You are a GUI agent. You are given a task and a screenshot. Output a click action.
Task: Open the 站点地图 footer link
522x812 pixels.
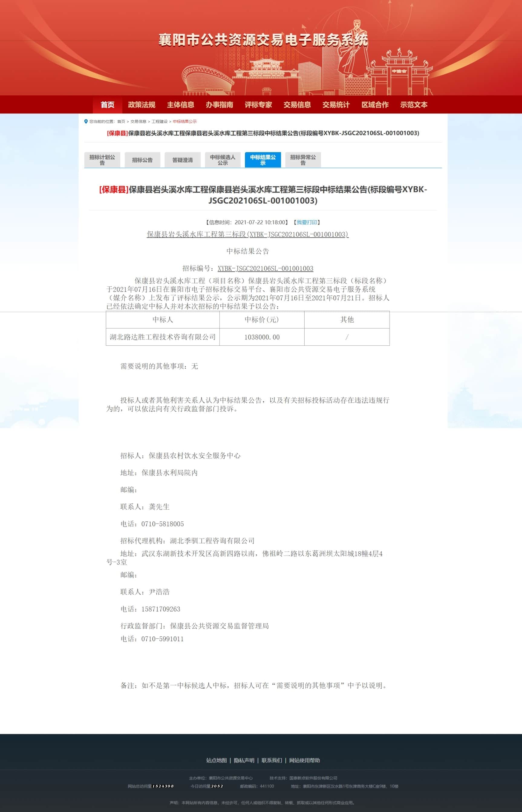pyautogui.click(x=216, y=760)
